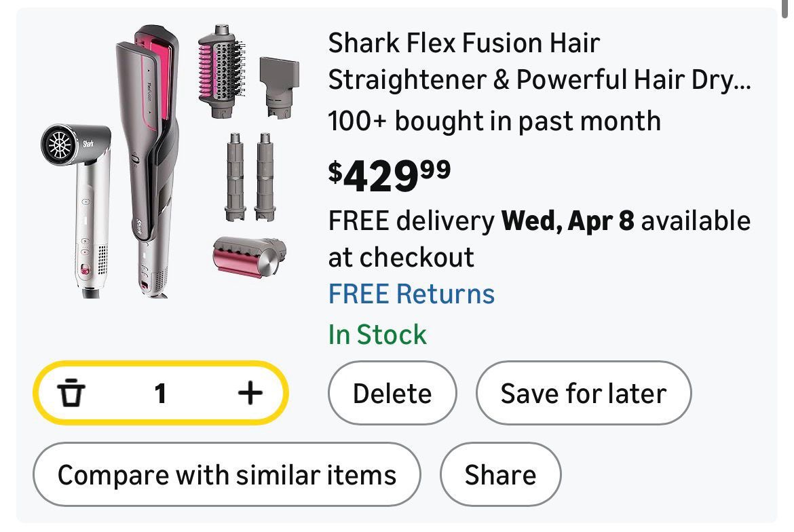Tap the Share button

(x=500, y=474)
